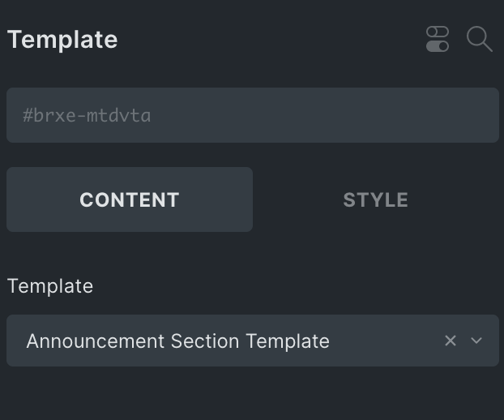
Task: Click the Template panel heading
Action: pyautogui.click(x=62, y=40)
